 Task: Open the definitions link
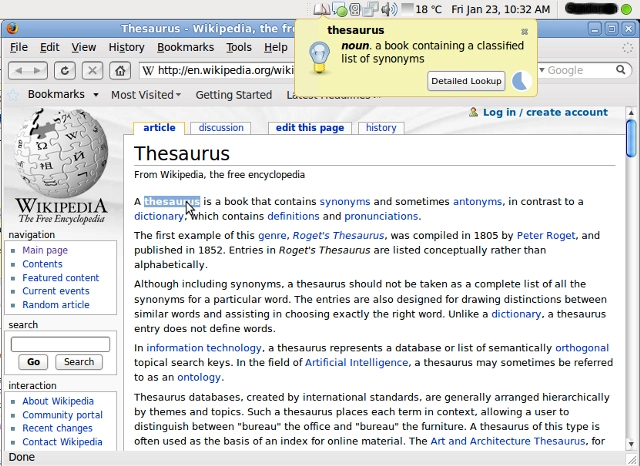[293, 216]
